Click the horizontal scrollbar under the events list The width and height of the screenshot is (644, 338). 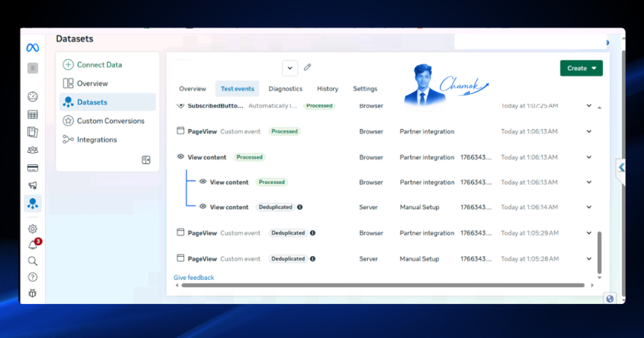point(382,285)
